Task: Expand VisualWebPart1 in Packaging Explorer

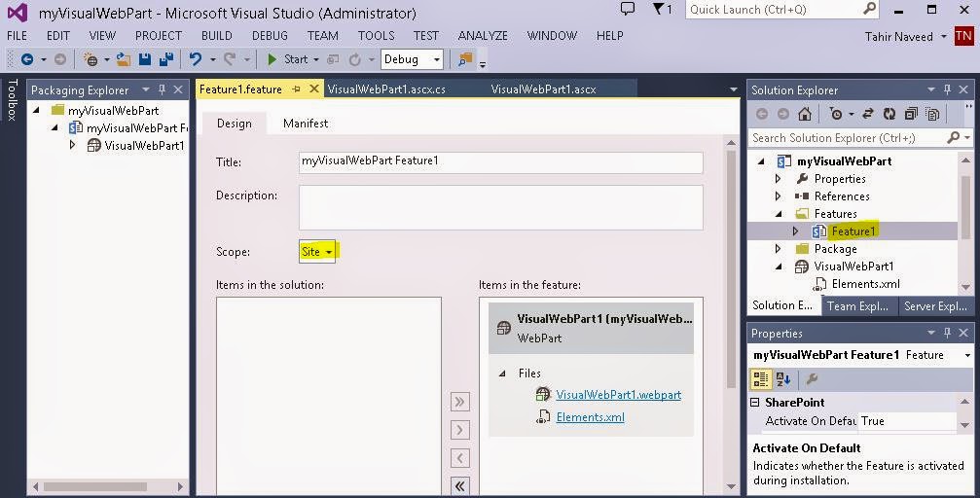Action: point(72,145)
